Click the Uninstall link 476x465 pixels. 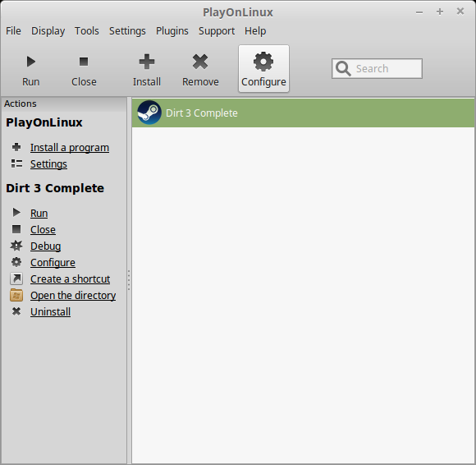click(x=50, y=312)
